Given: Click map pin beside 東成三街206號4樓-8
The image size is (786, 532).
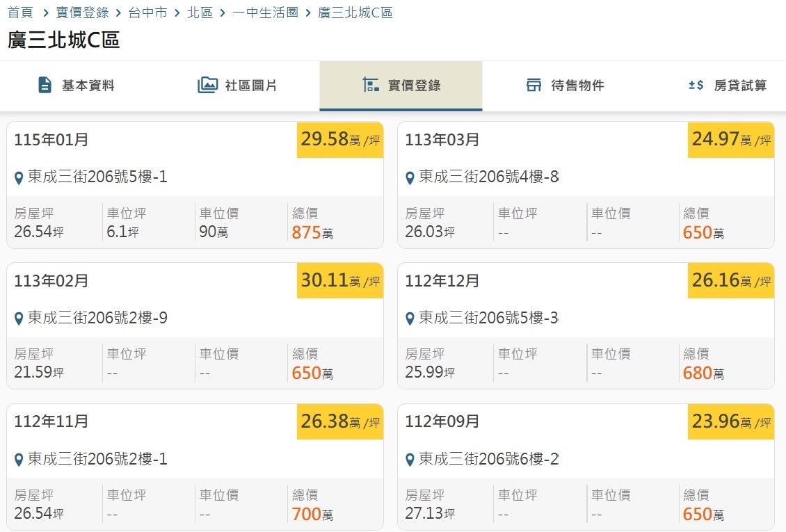Looking at the screenshot, I should [410, 178].
